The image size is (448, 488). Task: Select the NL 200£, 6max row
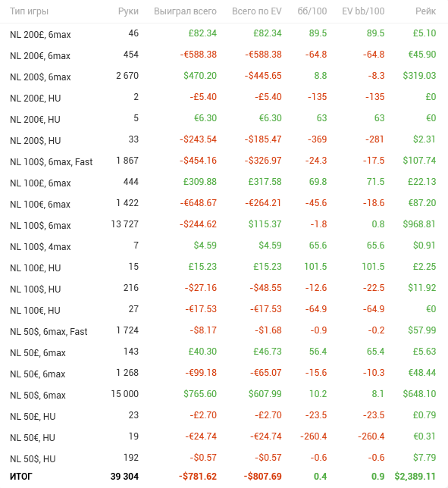pos(224,33)
